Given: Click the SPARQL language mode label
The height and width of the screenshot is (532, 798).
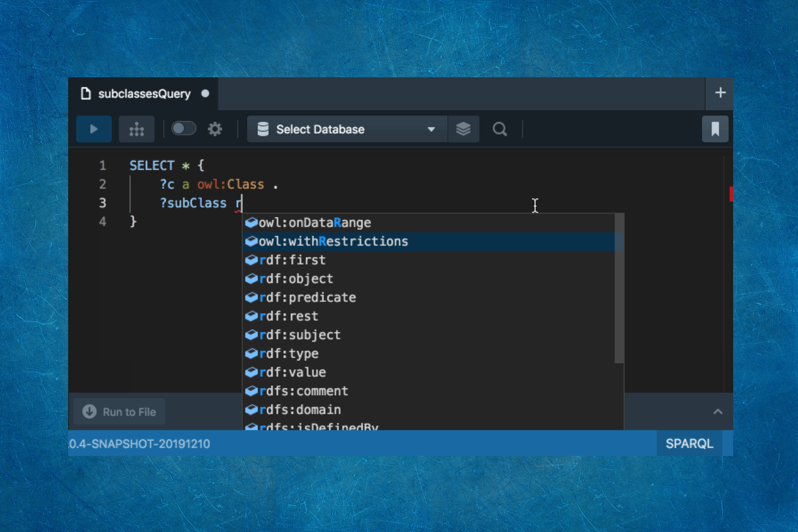Looking at the screenshot, I should [689, 443].
